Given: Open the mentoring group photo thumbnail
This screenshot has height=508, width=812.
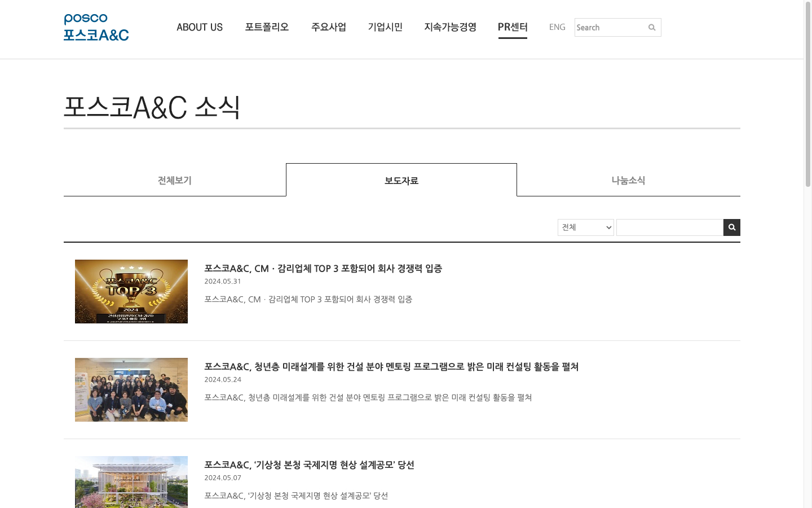Looking at the screenshot, I should (x=131, y=390).
